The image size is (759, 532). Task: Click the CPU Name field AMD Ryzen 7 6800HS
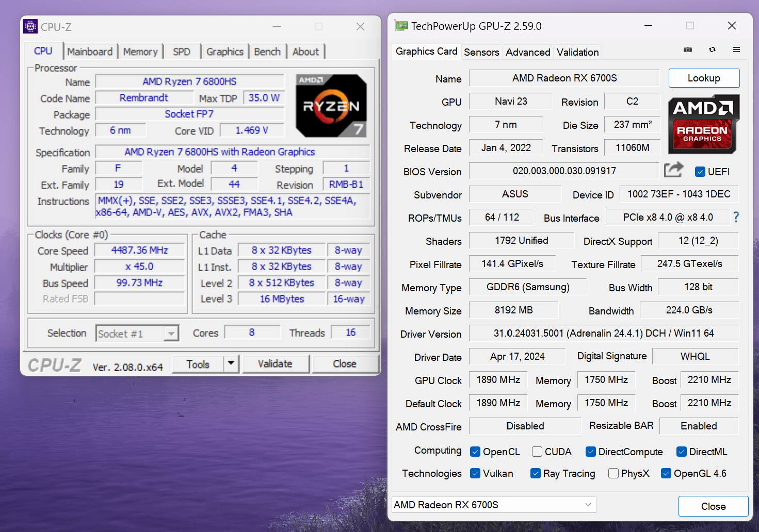(x=189, y=81)
